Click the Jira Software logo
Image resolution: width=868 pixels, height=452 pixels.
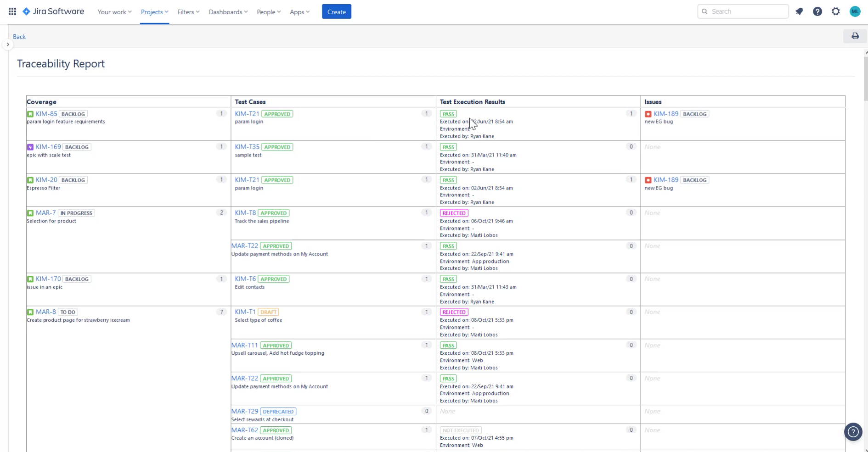click(53, 11)
